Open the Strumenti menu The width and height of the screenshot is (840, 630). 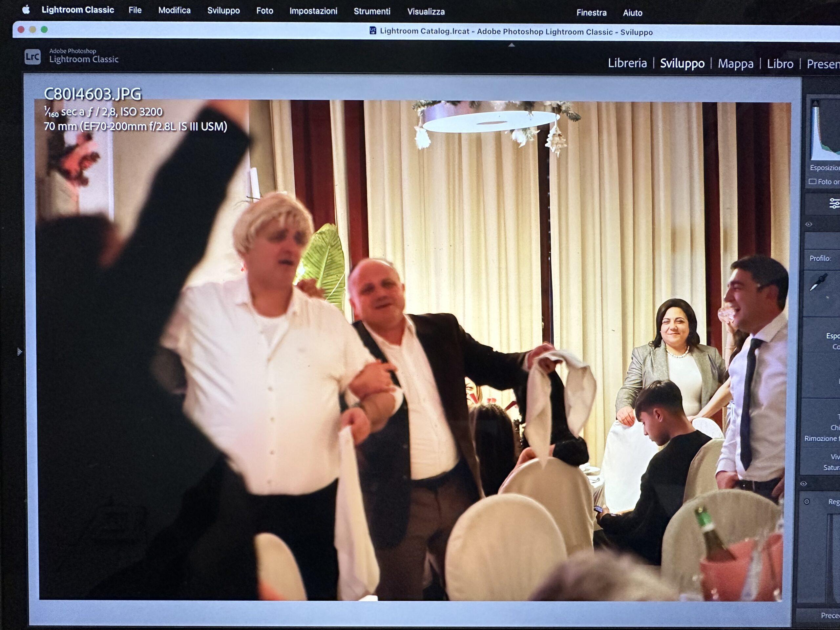pyautogui.click(x=372, y=11)
